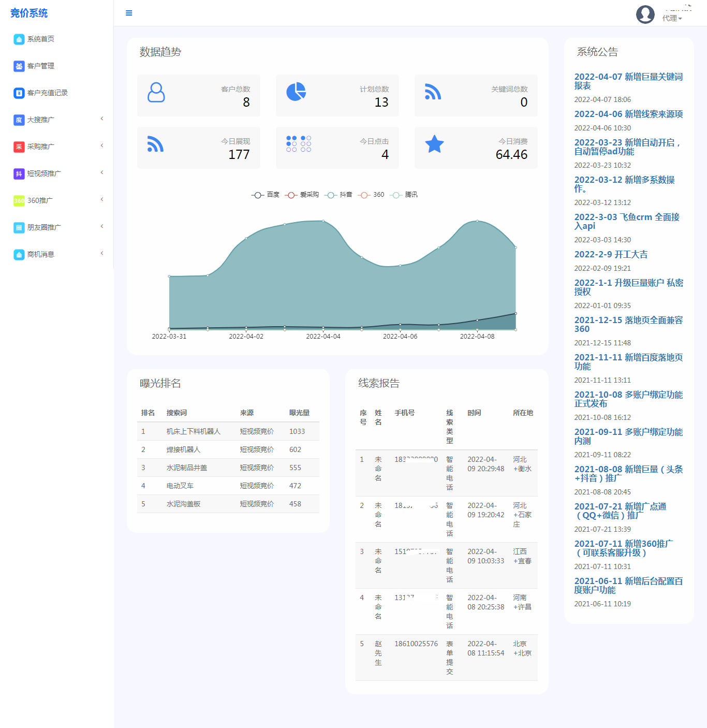Toggle 抖音 series in chart legend
The height and width of the screenshot is (728, 707).
click(x=338, y=195)
